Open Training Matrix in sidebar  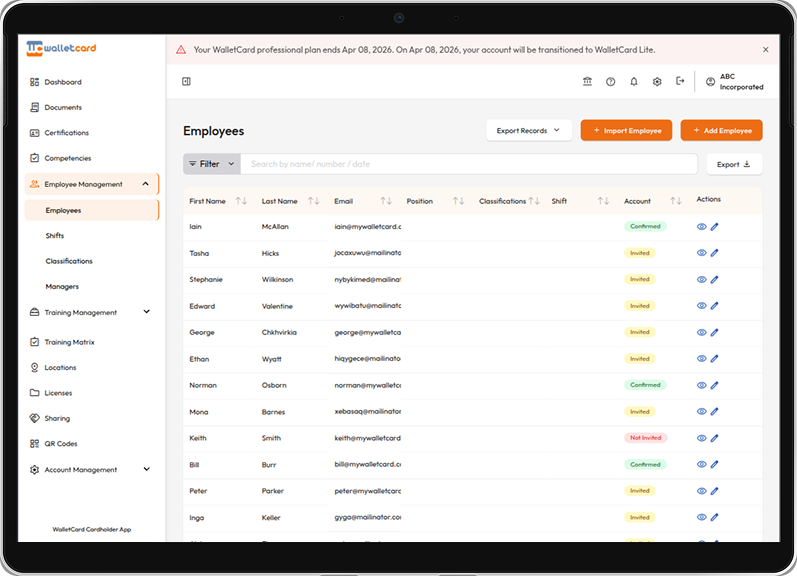tap(62, 342)
